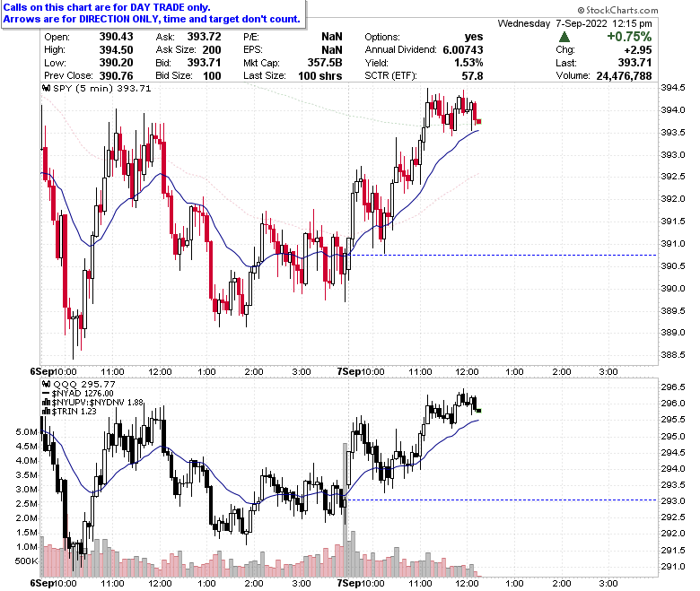Select the '$NYUPV:$NYDNV 1.88' legend entry
The image size is (700, 591).
[97, 403]
